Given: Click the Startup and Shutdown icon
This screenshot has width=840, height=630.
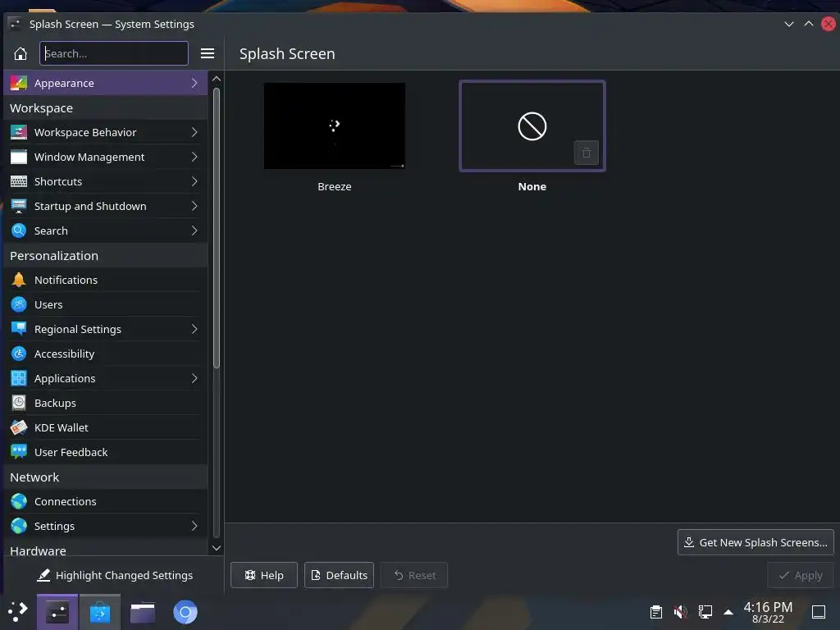Looking at the screenshot, I should [19, 206].
